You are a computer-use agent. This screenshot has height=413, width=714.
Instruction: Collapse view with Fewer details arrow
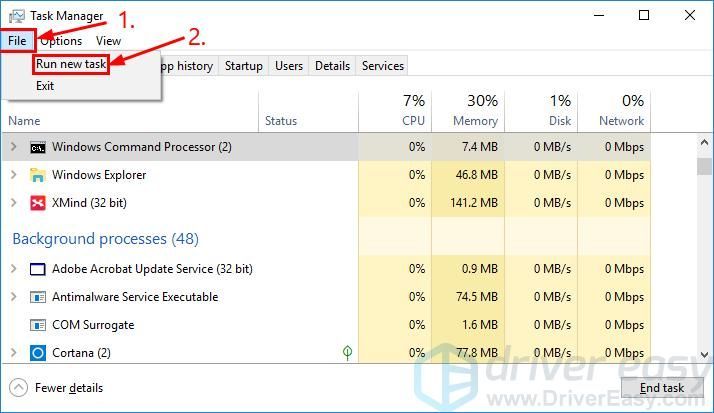point(18,388)
